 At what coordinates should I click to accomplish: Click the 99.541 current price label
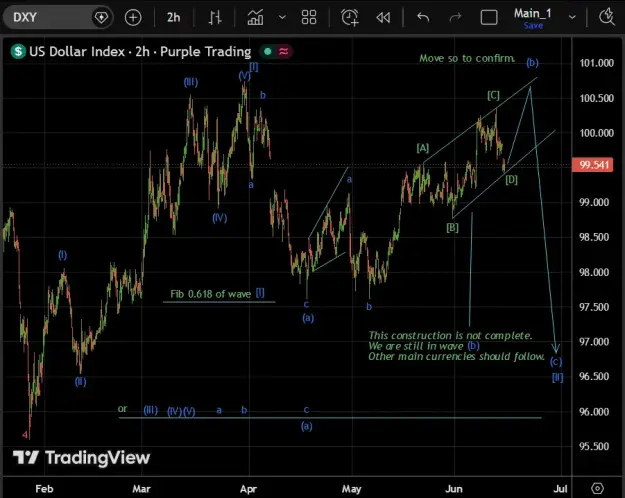click(592, 165)
